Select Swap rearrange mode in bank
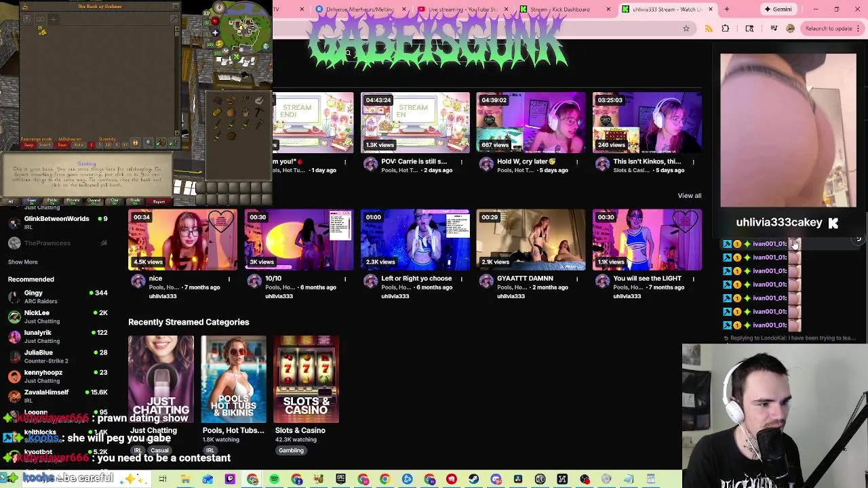The width and height of the screenshot is (868, 488). [x=28, y=145]
